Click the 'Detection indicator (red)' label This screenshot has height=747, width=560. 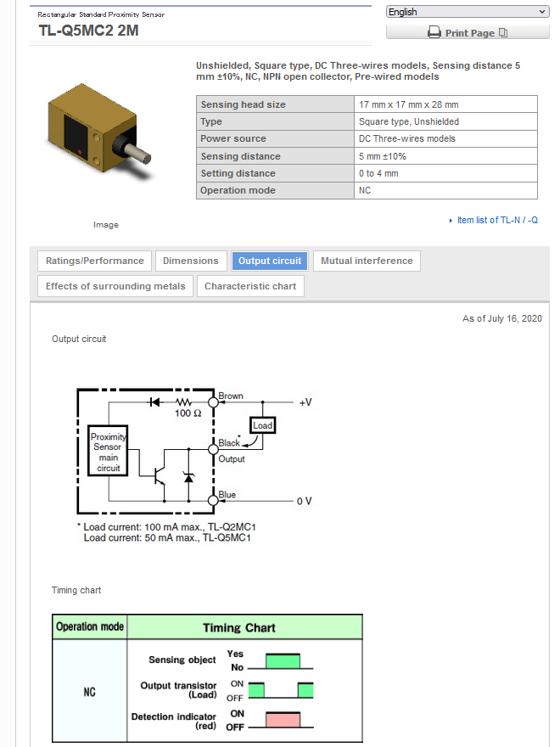tap(173, 721)
